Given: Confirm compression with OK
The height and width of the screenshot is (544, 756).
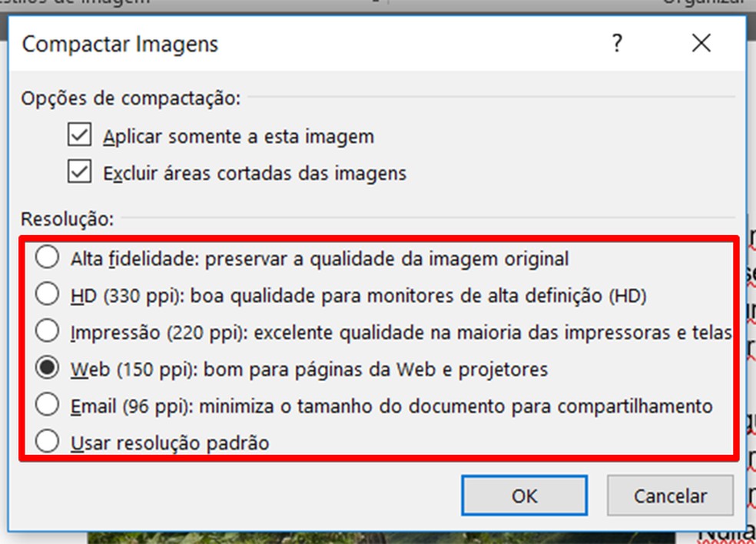Looking at the screenshot, I should (524, 495).
